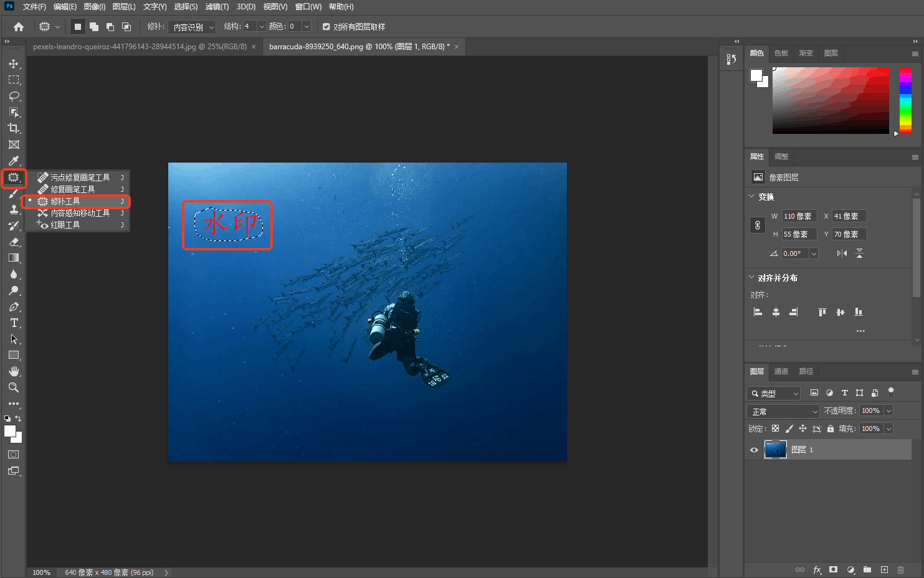Select the Rectangle shape tool
This screenshot has height=578, width=924.
(x=14, y=355)
